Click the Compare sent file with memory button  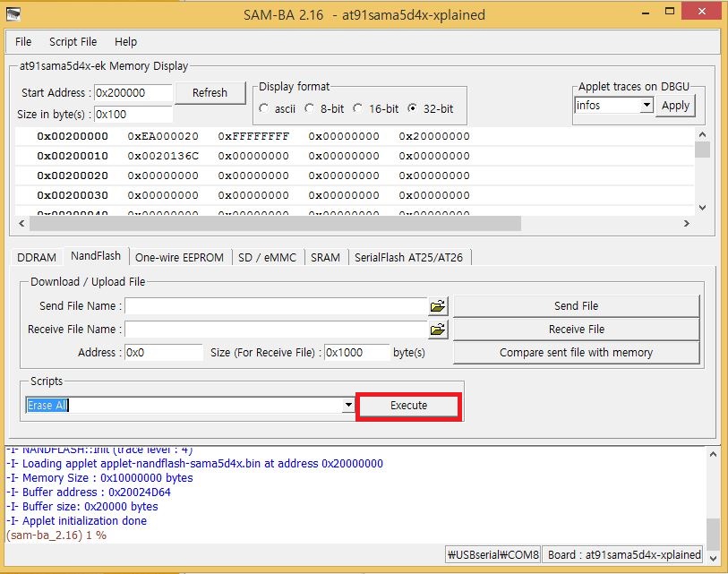[576, 353]
